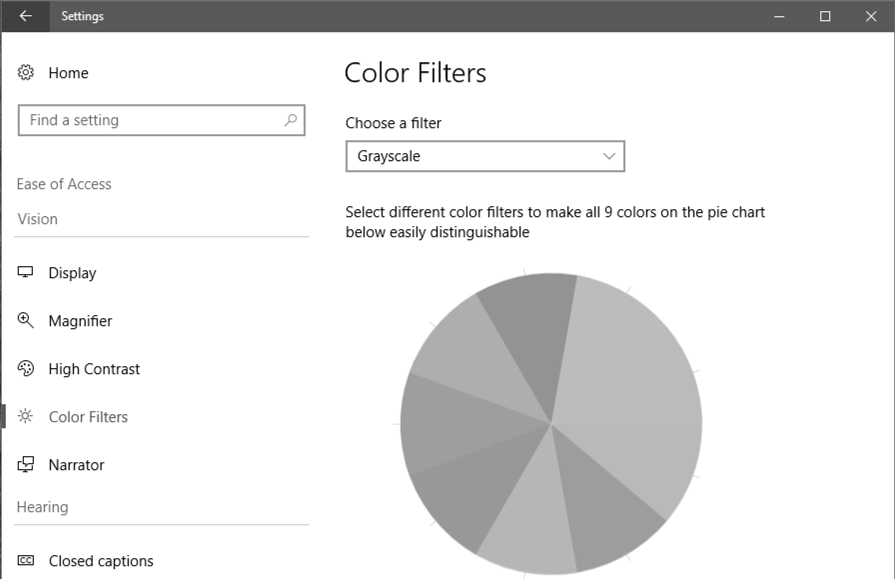The height and width of the screenshot is (579, 895).
Task: Click the Magnifier lens icon
Action: click(x=25, y=320)
